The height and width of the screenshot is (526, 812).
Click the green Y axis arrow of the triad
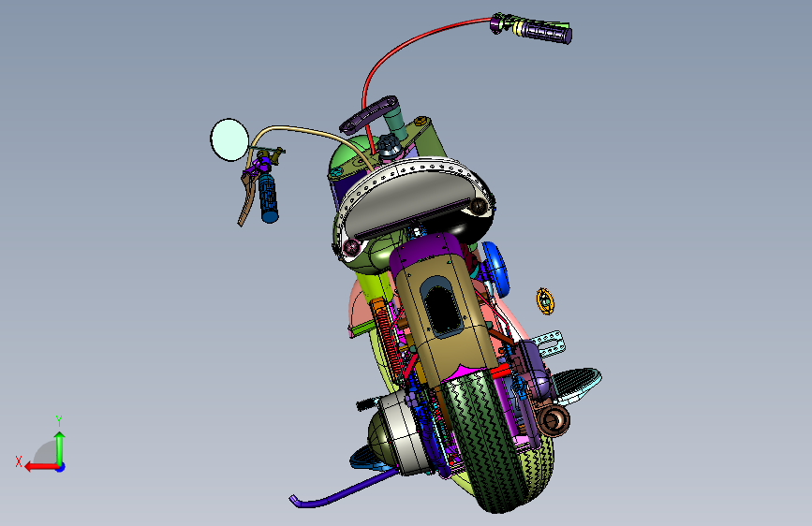coord(60,447)
